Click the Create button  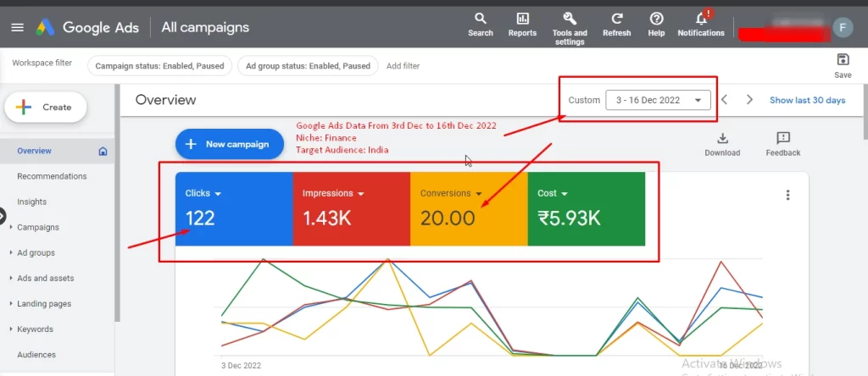(46, 108)
